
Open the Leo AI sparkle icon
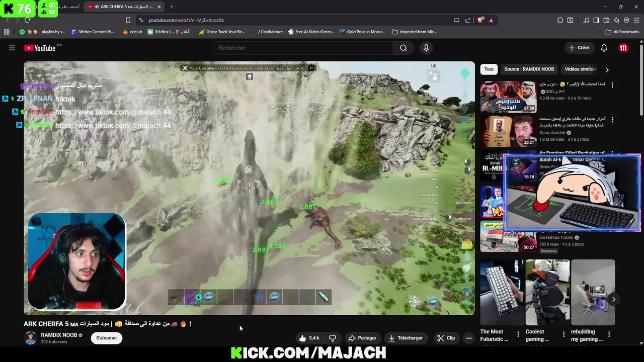(616, 20)
